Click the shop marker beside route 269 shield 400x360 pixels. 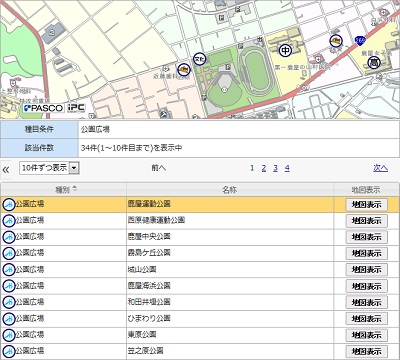coord(336,41)
